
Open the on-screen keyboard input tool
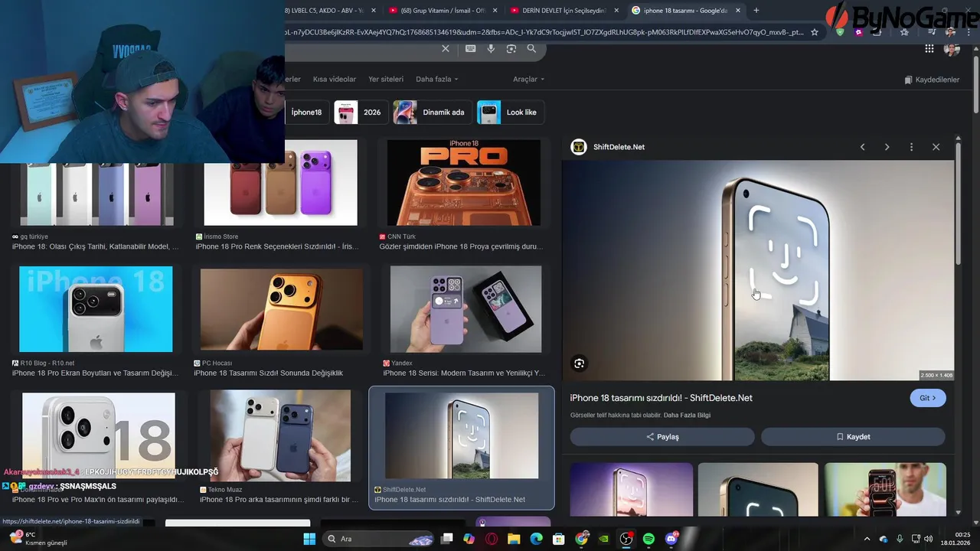pyautogui.click(x=470, y=48)
